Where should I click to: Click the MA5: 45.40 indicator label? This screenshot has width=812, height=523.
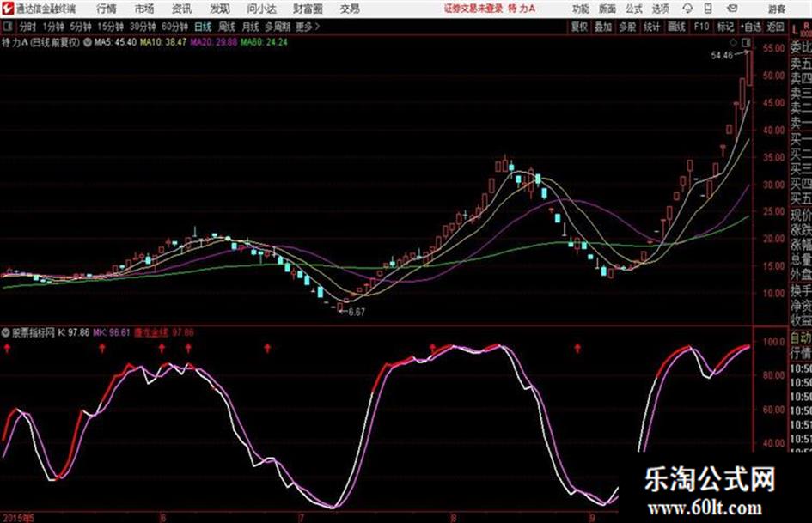click(x=115, y=42)
